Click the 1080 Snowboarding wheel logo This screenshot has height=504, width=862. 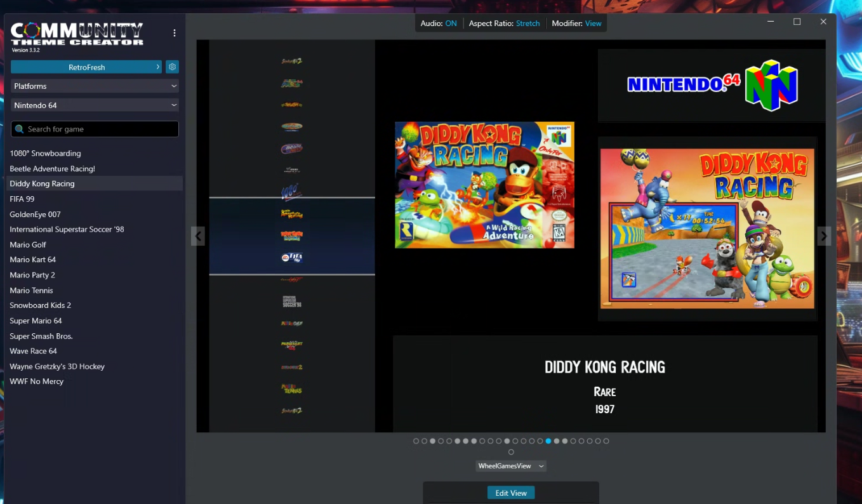(x=292, y=191)
